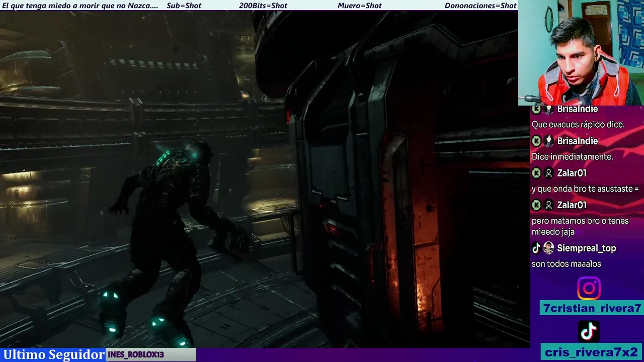Screen dimensions: 644x362
Task: Click username Zalar01 above 'y que onda bro'
Action: [x=572, y=173]
